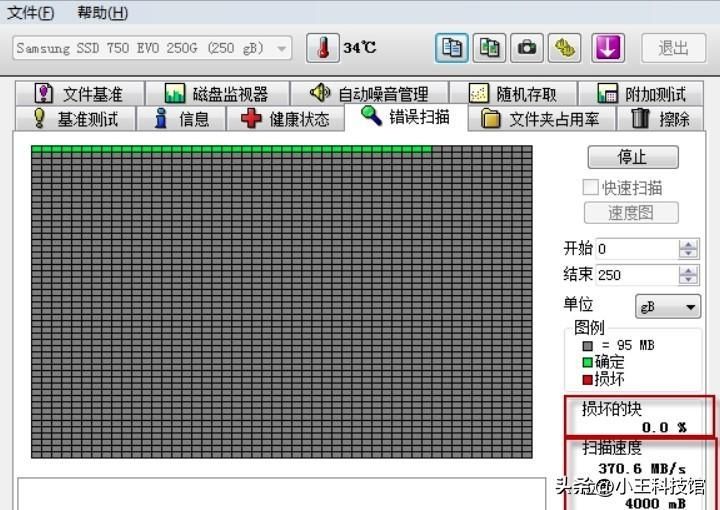Image resolution: width=720 pixels, height=510 pixels.
Task: Switch to the 磁盘监视器 tab
Action: (x=217, y=94)
